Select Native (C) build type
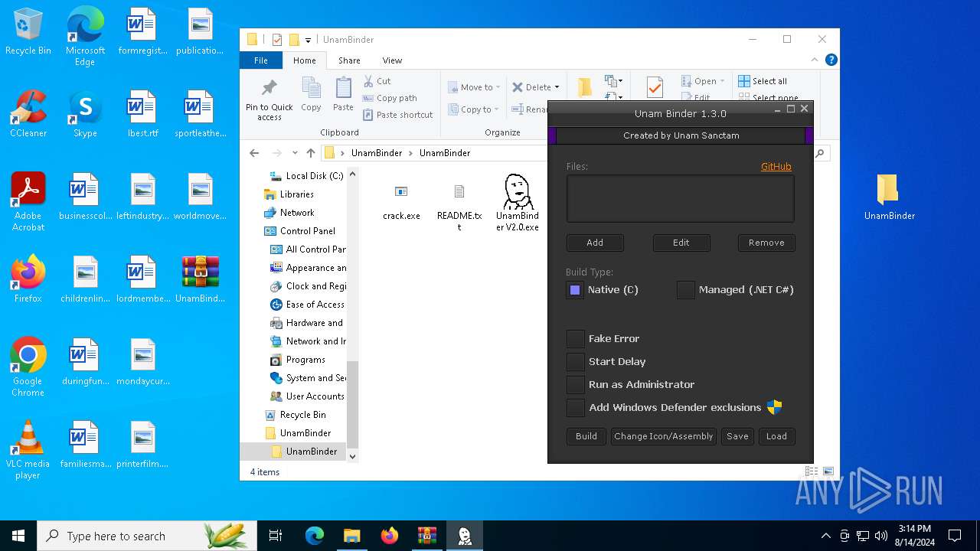 click(575, 290)
